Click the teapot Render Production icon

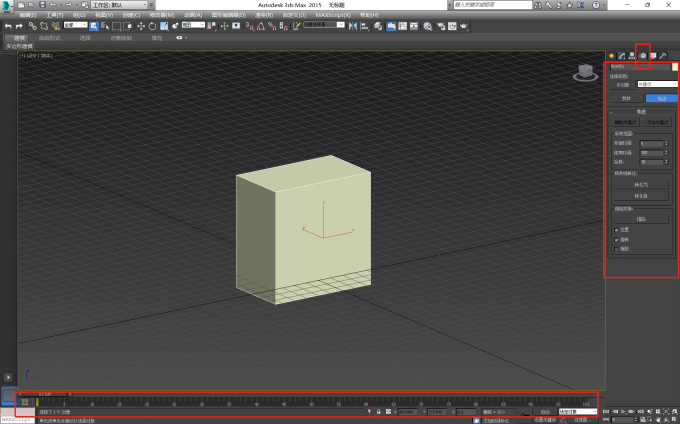[464, 26]
